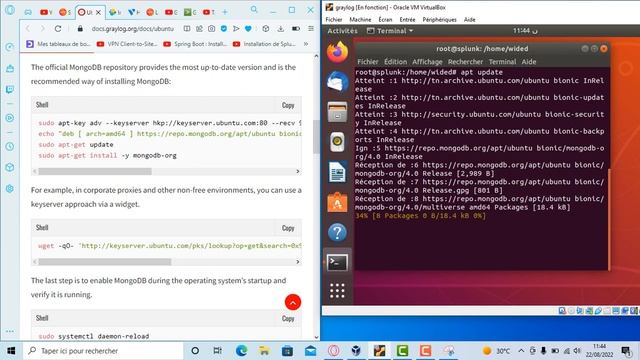
Task: Open Machine menu in VirtualBox window
Action: 360,19
